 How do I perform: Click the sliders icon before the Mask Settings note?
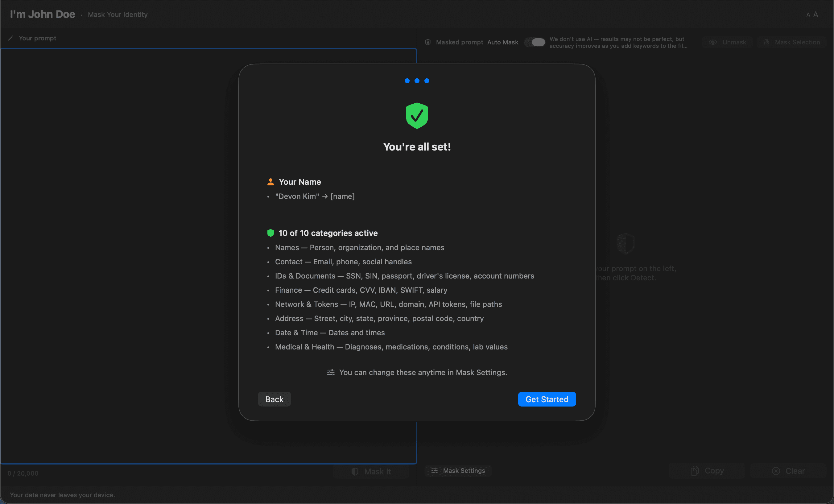point(331,372)
